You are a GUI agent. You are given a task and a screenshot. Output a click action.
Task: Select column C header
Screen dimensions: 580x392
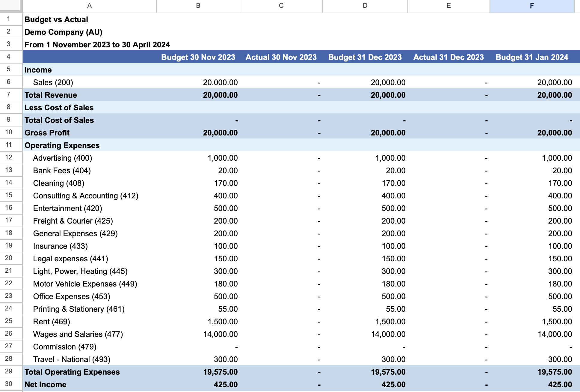click(x=281, y=6)
